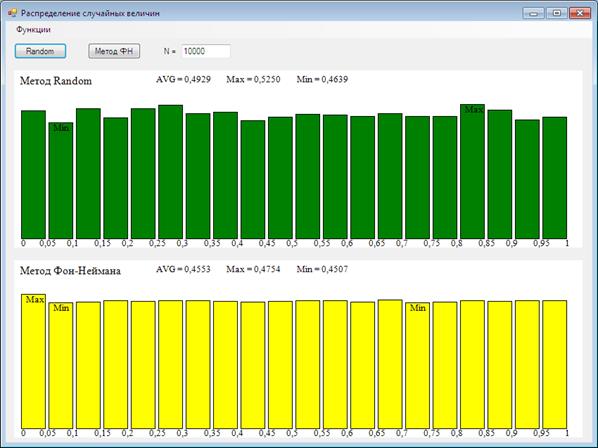This screenshot has width=598, height=448.
Task: Focus the N value input field
Action: [x=206, y=51]
